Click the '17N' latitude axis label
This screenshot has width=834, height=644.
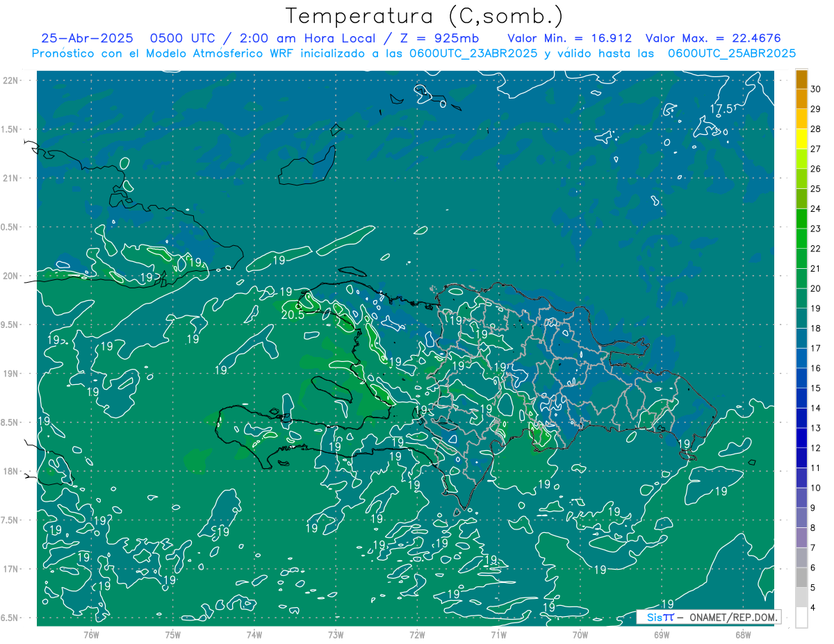tap(11, 570)
